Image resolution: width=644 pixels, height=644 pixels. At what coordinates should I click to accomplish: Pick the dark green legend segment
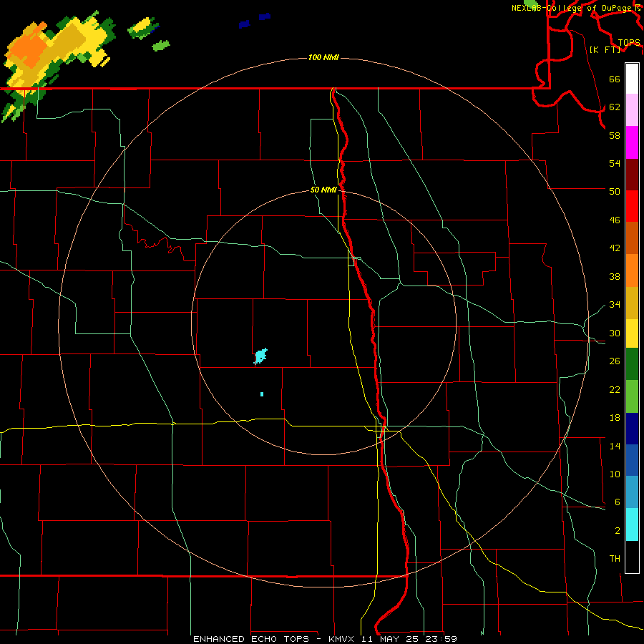click(632, 364)
